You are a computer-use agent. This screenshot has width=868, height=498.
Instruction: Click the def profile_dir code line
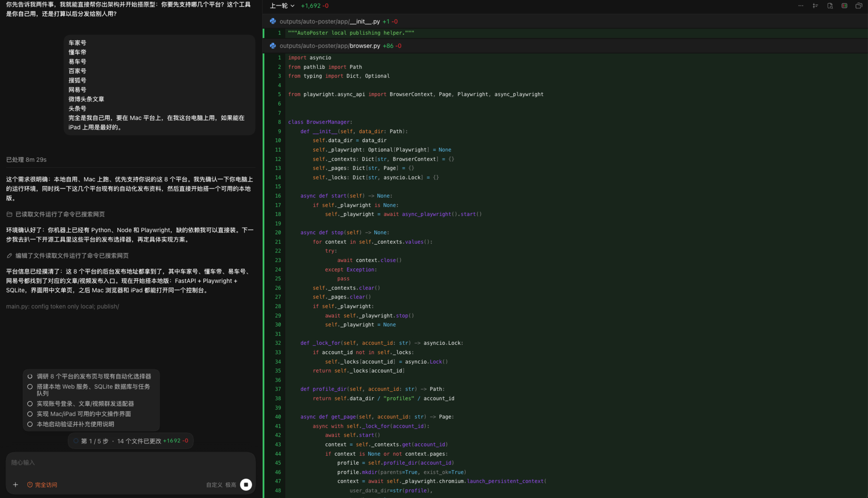pos(372,389)
